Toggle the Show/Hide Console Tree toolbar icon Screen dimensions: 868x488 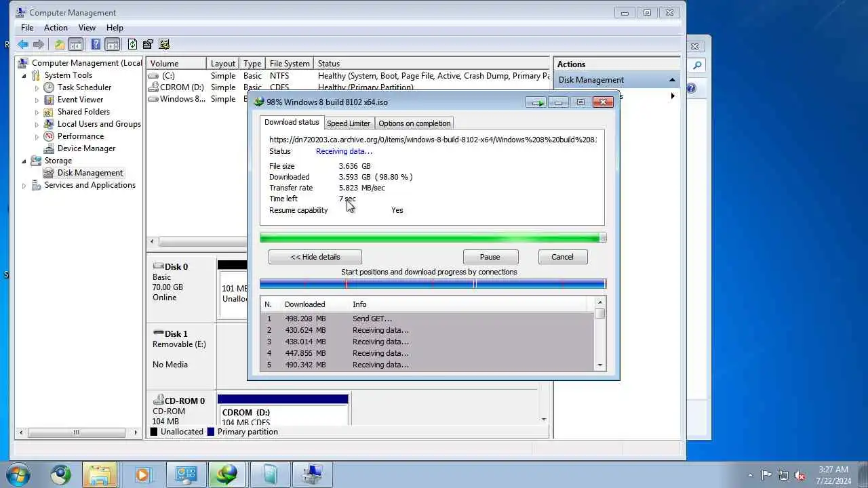point(76,44)
